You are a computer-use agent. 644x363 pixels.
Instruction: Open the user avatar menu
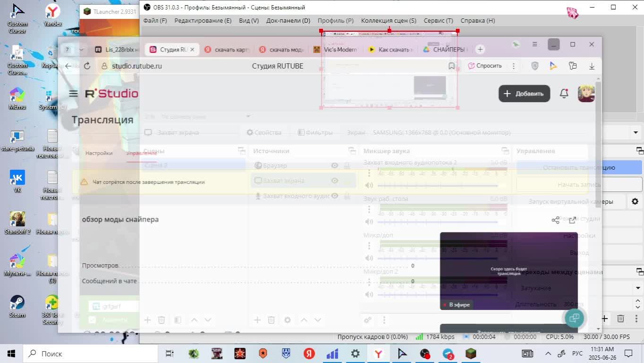pyautogui.click(x=586, y=94)
